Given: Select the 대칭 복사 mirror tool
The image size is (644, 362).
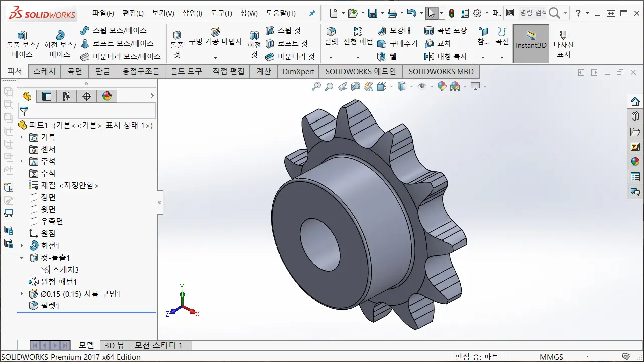Looking at the screenshot, I should click(445, 56).
